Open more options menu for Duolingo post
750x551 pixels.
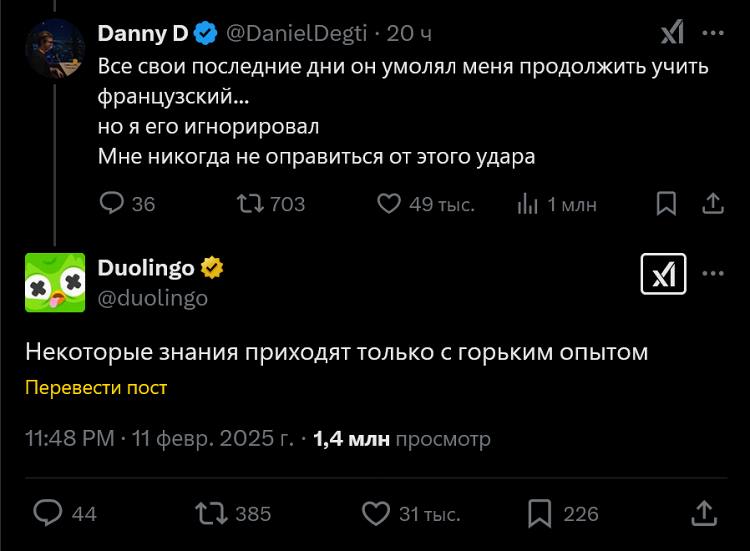coord(713,274)
